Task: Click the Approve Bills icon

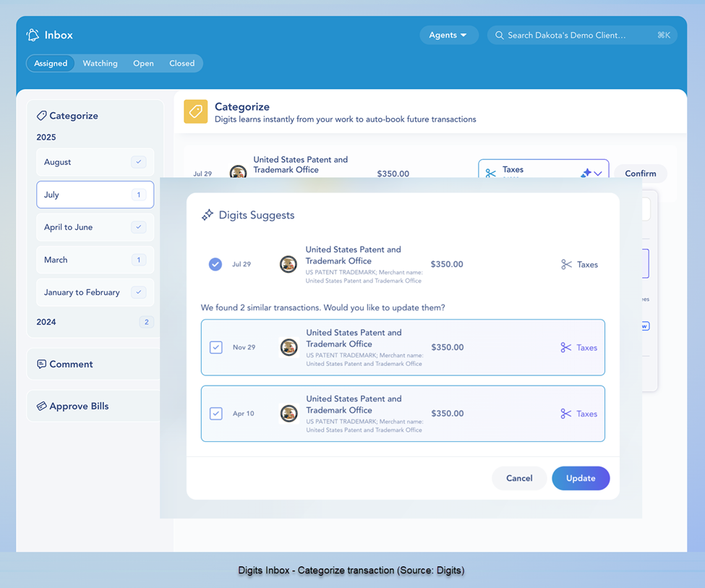Action: pyautogui.click(x=41, y=406)
